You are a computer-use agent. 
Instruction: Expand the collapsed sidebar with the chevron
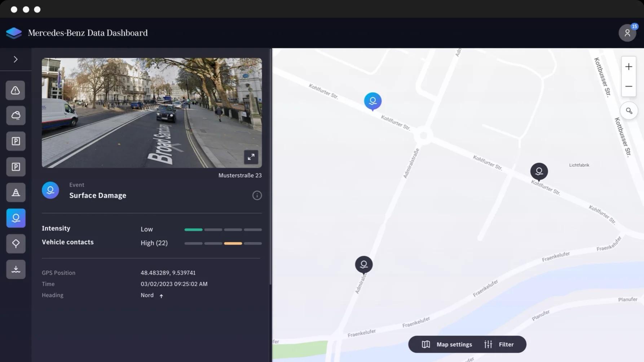point(16,59)
